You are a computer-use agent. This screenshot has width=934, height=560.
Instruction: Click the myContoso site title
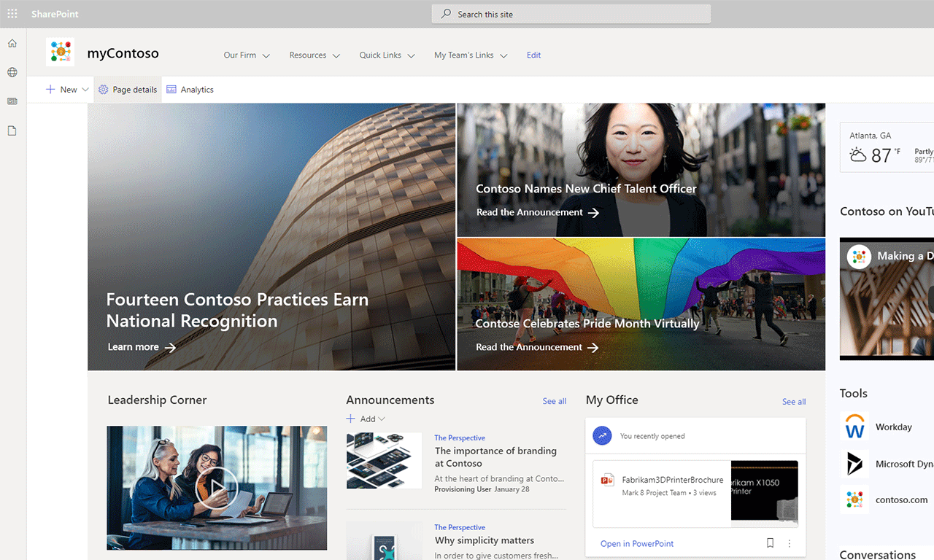point(123,53)
